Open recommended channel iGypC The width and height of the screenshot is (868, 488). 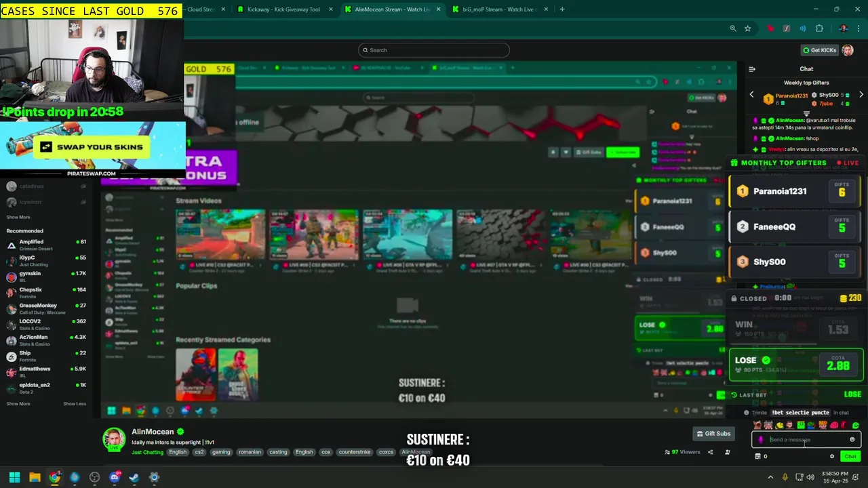(x=47, y=260)
